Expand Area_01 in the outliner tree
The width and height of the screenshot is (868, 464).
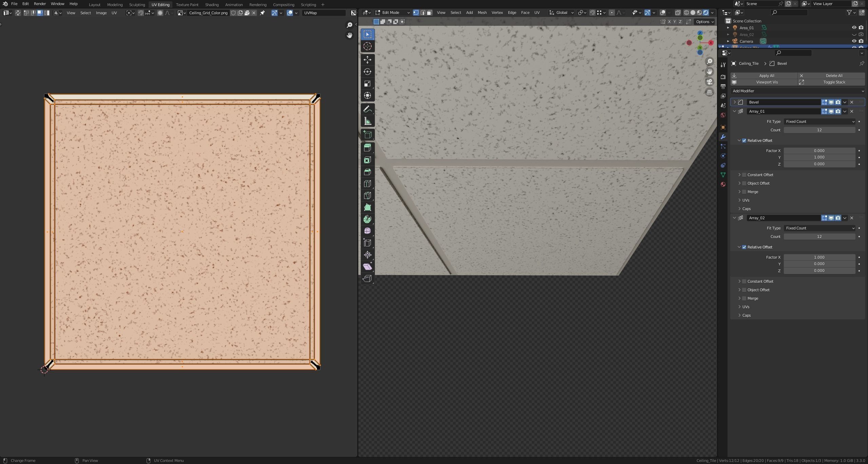(728, 28)
